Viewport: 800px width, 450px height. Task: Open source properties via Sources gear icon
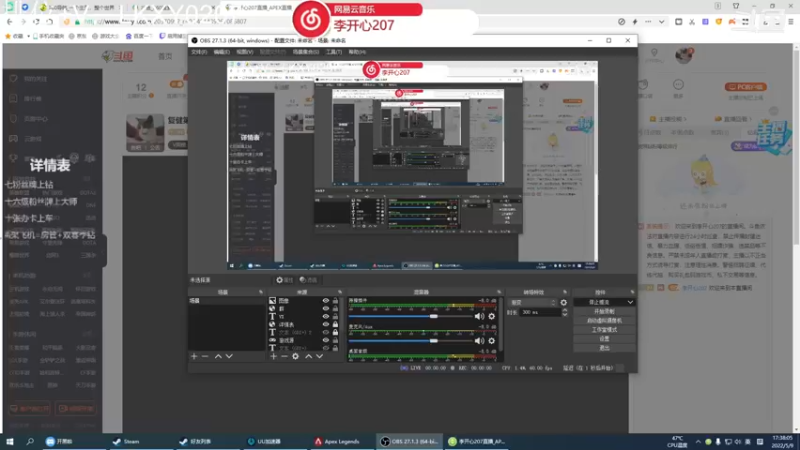295,356
